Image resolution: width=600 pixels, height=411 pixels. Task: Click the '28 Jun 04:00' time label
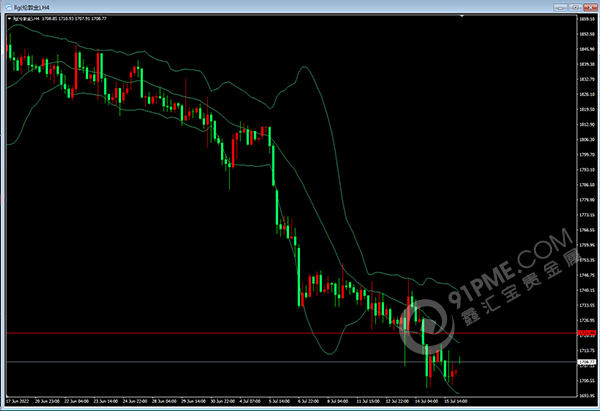(164, 401)
